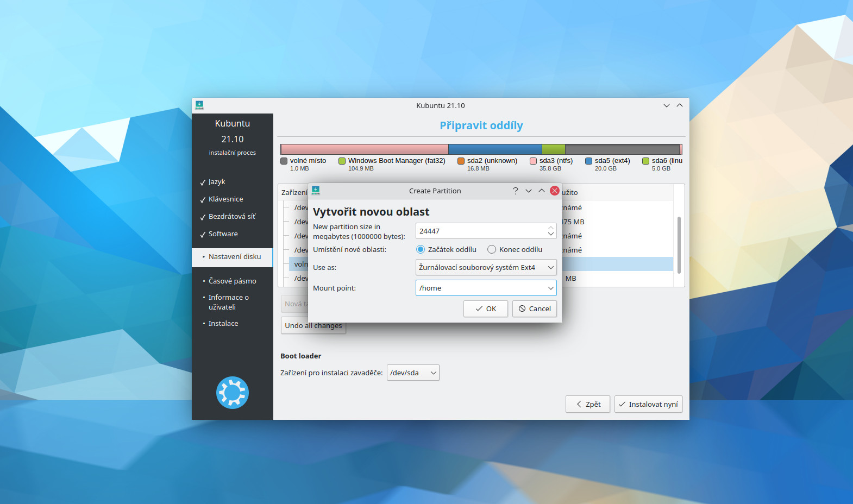Image resolution: width=853 pixels, height=504 pixels.
Task: Click the sda5 ext4 blue legend swatch
Action: (588, 161)
